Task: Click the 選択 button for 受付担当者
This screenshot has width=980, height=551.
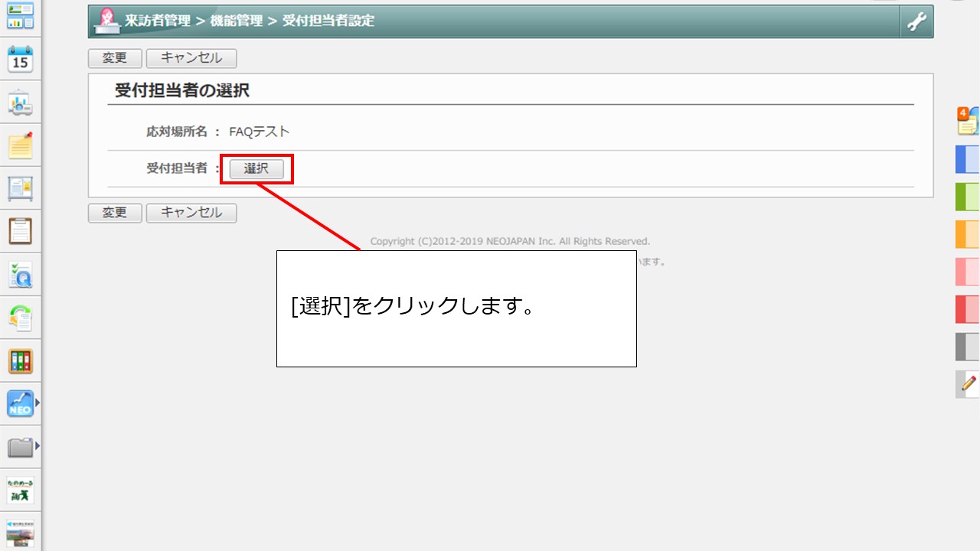Action: coord(256,169)
